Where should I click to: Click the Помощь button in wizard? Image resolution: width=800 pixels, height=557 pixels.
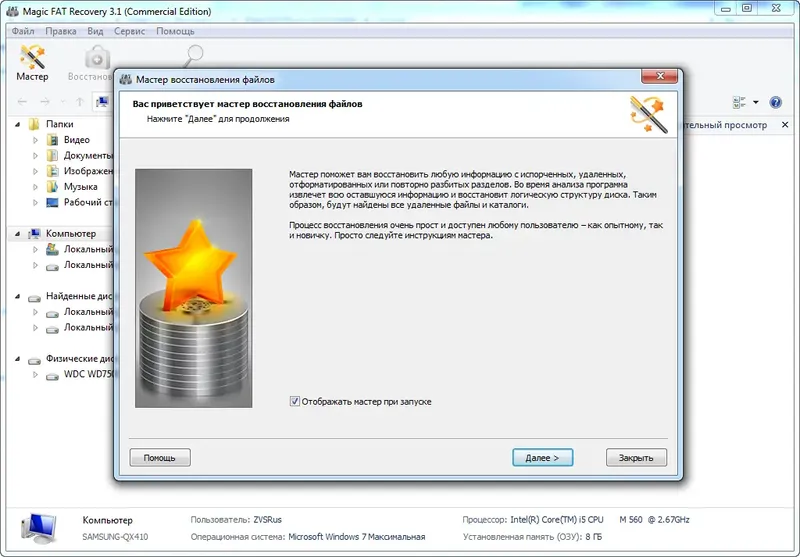[160, 458]
